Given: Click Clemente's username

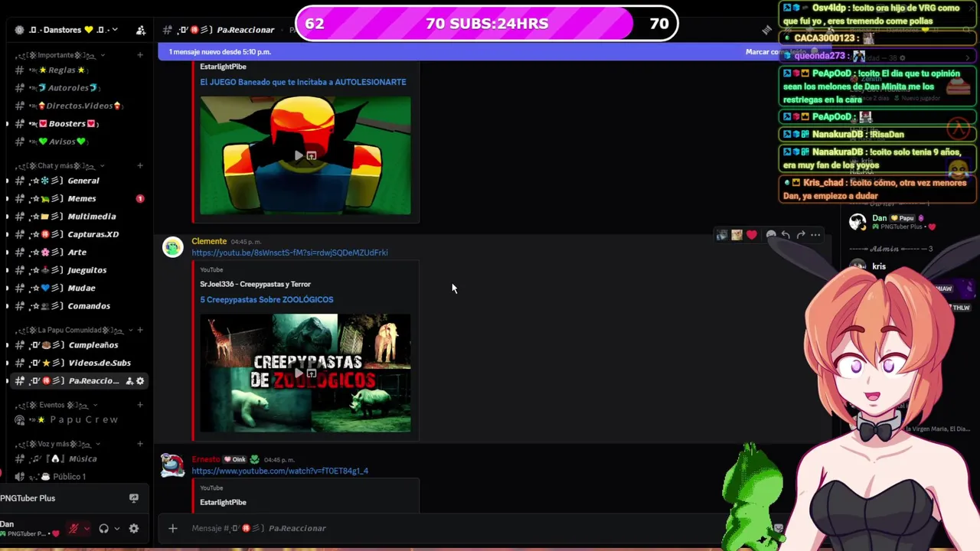Looking at the screenshot, I should (x=209, y=241).
